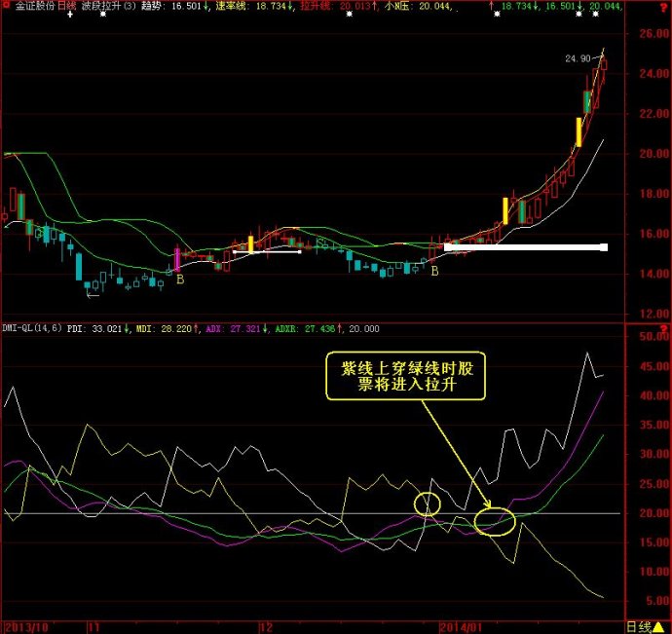
Task: Click the 24.00 price axis label
Action: [x=653, y=74]
